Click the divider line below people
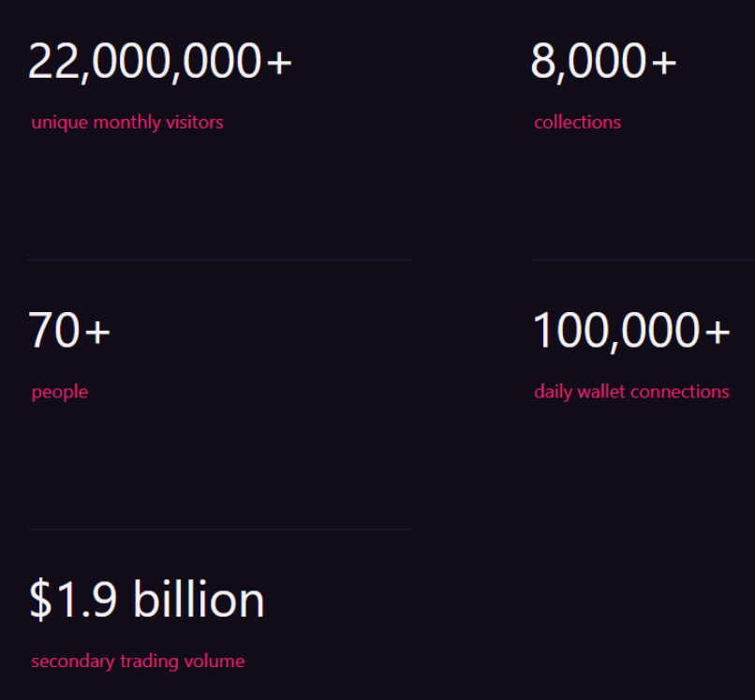Image resolution: width=755 pixels, height=700 pixels. pyautogui.click(x=219, y=529)
